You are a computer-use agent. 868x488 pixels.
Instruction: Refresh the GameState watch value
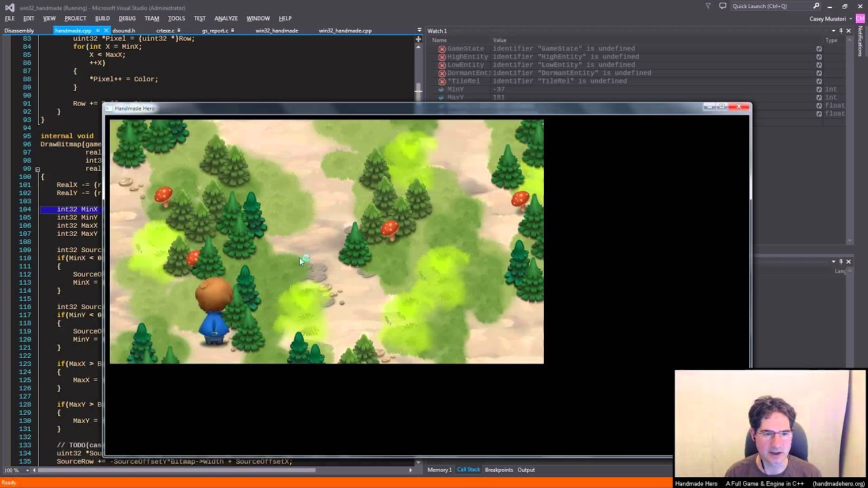click(x=818, y=49)
